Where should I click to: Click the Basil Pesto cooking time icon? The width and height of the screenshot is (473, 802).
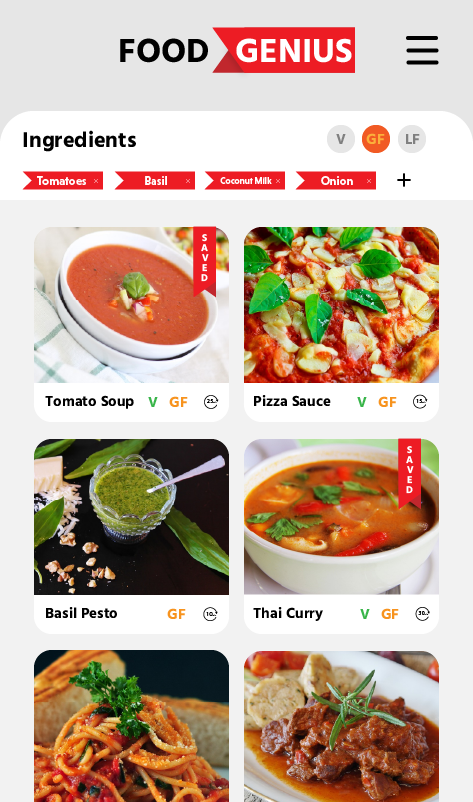[211, 614]
